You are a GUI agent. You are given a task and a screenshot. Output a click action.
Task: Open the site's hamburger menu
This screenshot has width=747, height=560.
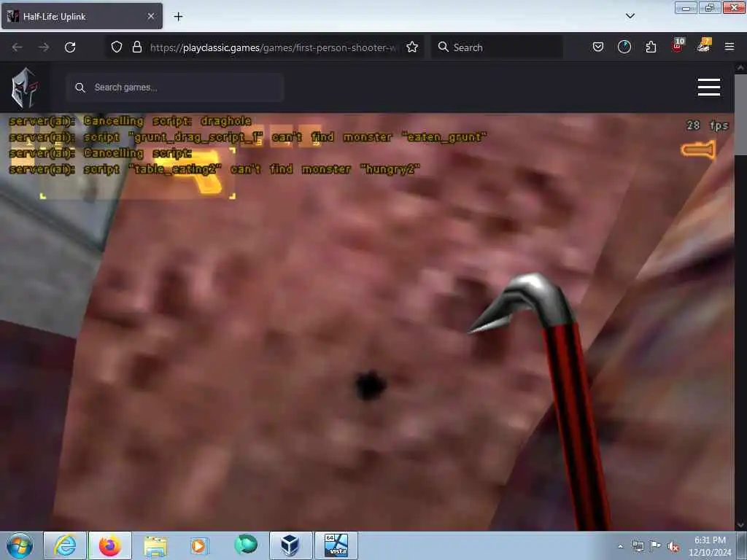pos(709,87)
